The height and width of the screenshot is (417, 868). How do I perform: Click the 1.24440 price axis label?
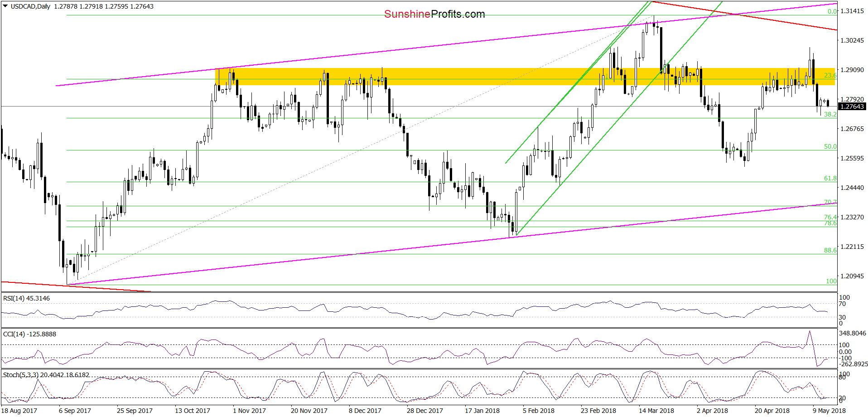852,188
